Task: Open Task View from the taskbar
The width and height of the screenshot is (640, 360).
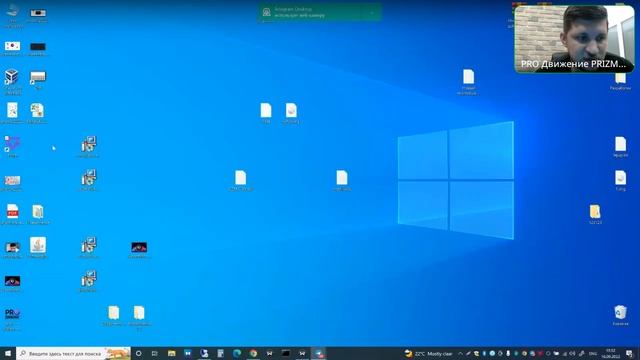Action: coord(155,353)
